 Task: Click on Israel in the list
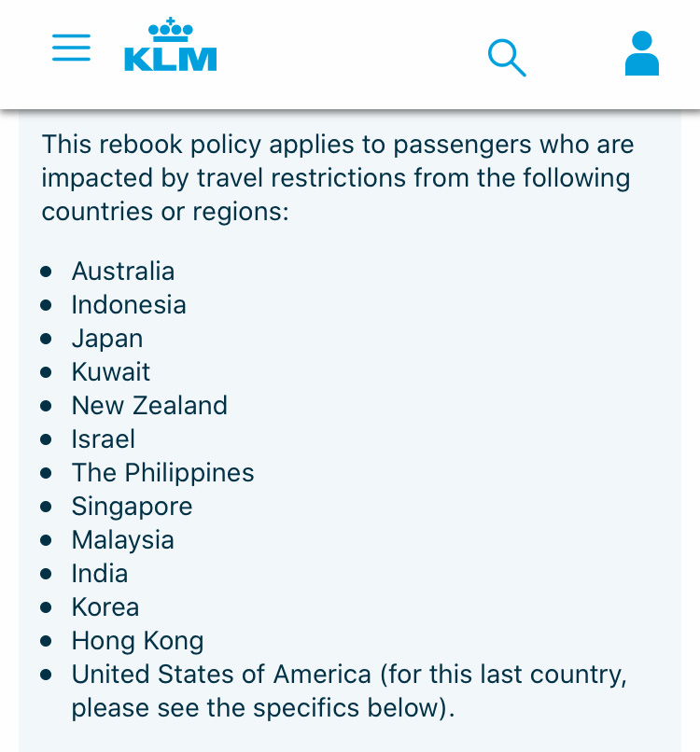104,439
